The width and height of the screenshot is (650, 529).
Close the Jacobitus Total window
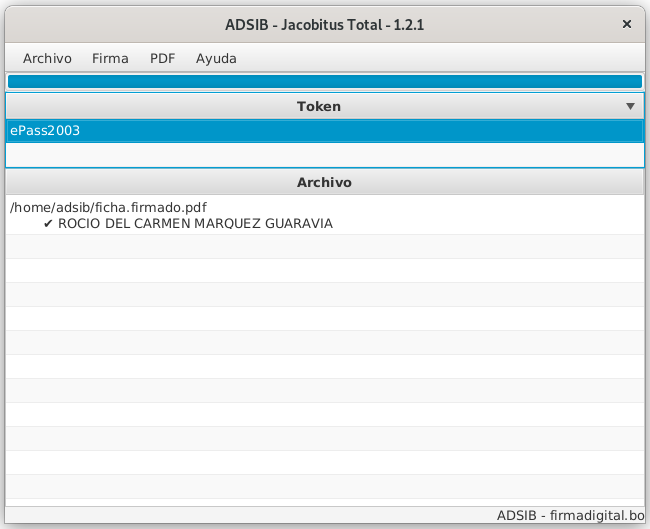(x=627, y=24)
